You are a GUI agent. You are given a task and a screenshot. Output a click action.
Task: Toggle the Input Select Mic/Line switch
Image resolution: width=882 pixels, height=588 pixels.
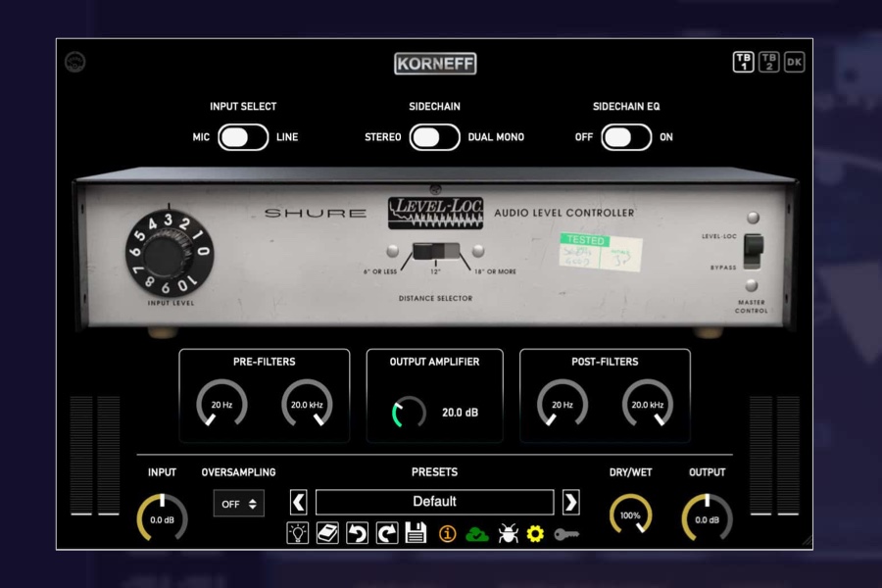pyautogui.click(x=243, y=137)
